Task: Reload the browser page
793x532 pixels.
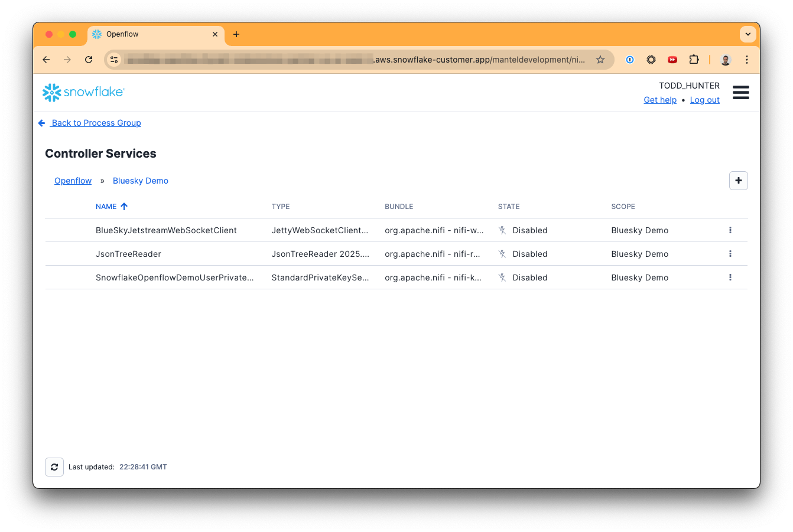Action: tap(89, 60)
